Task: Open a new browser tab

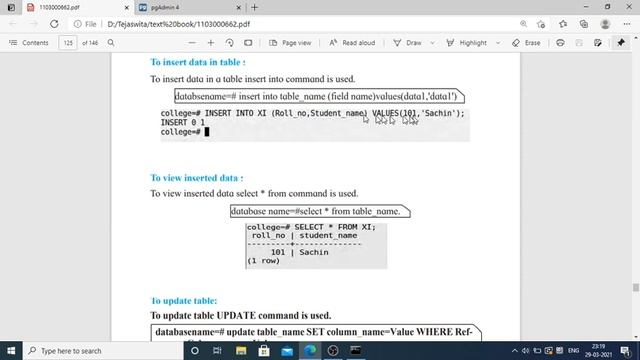Action: 255,7
